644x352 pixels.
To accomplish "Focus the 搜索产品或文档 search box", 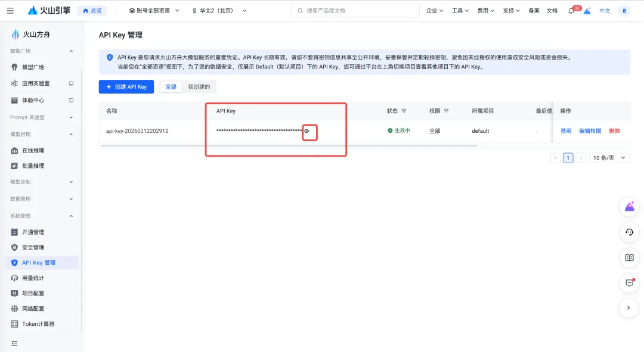I will (355, 11).
